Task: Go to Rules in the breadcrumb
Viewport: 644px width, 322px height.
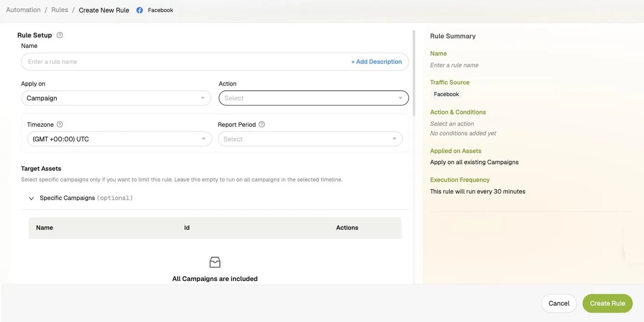Action: (60, 10)
